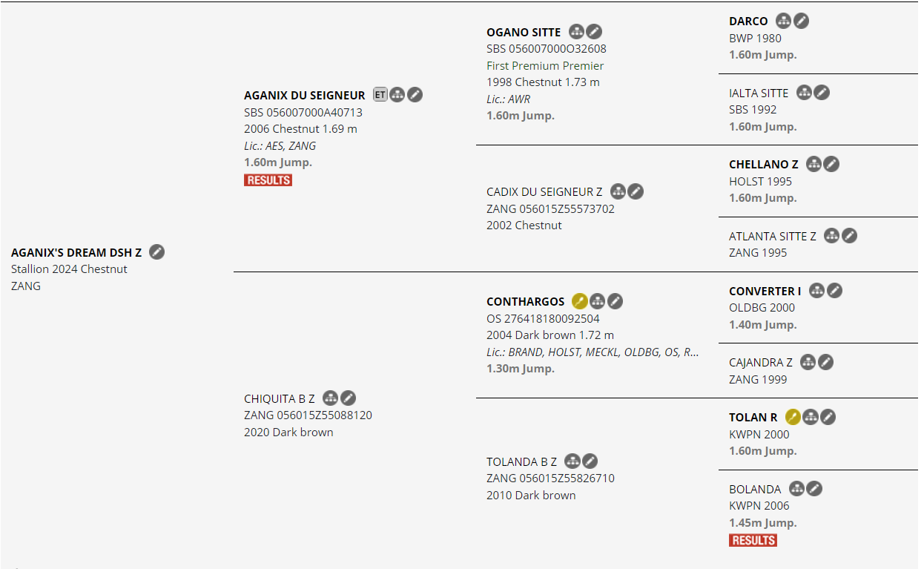Open pedigree icon for CADIX DU SEIGNEUR Z
The width and height of the screenshot is (924, 569).
pos(618,192)
